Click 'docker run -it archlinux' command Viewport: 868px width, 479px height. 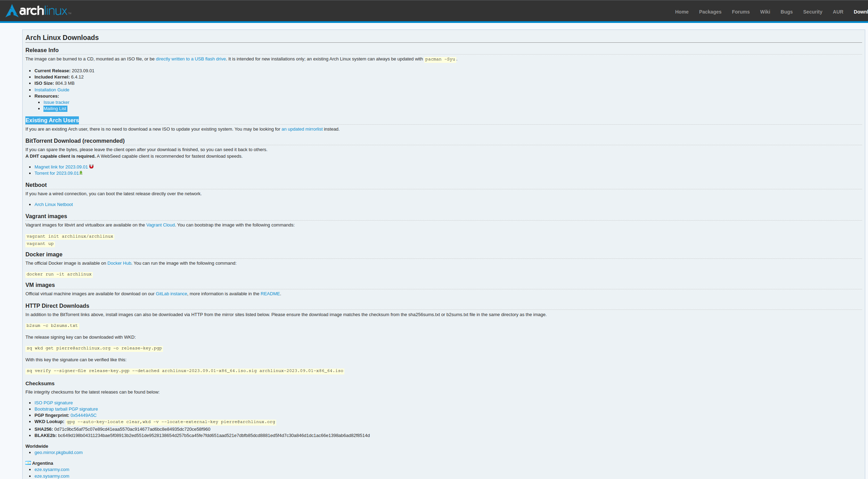(59, 274)
